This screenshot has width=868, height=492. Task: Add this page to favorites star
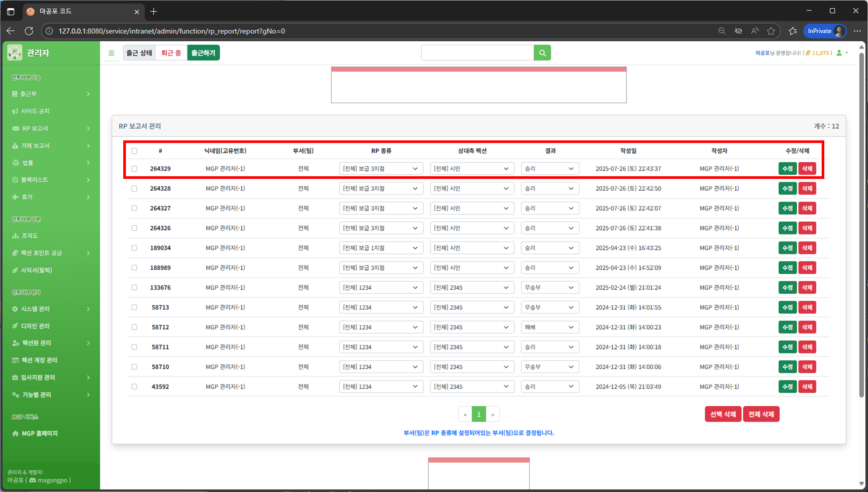click(x=771, y=31)
